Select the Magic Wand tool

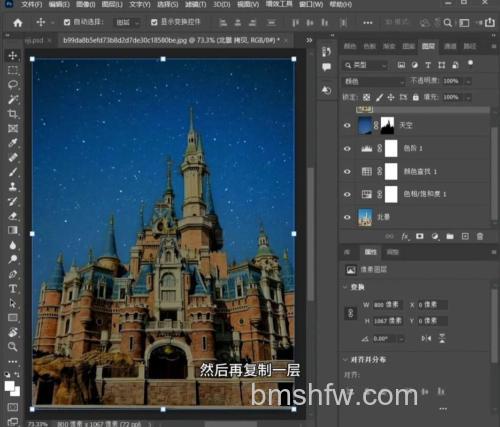pos(13,99)
